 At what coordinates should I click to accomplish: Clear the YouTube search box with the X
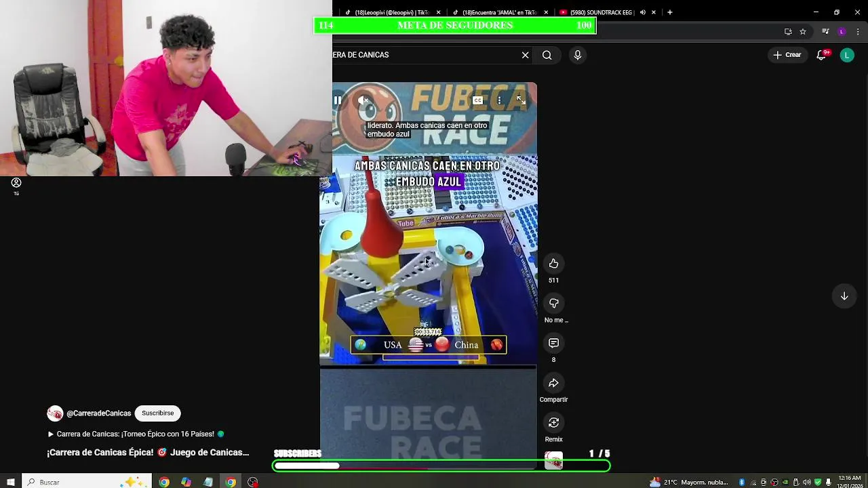pos(525,55)
